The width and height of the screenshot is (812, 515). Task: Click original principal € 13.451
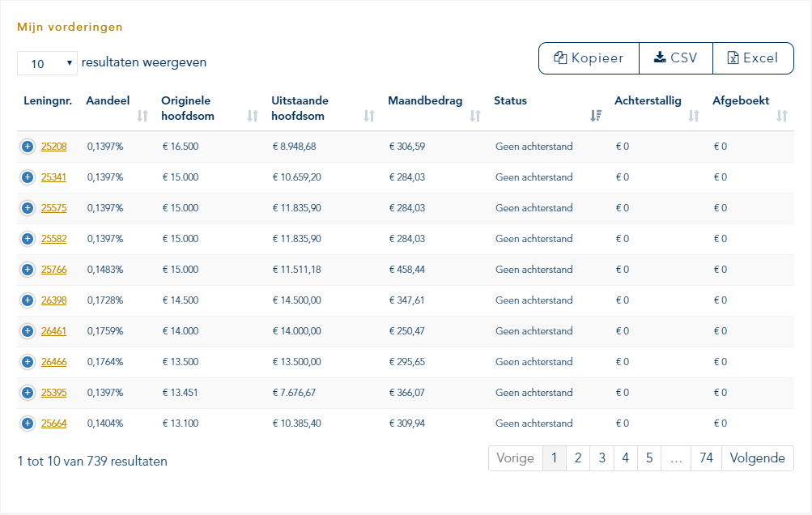181,393
